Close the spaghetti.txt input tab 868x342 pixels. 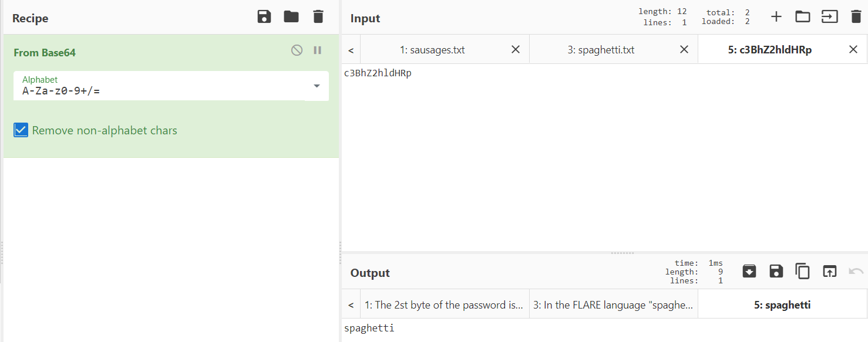[x=684, y=50]
